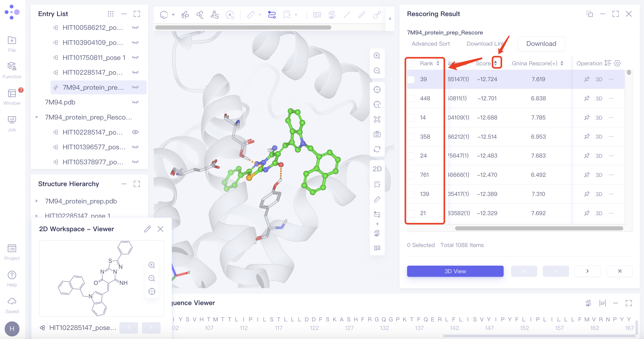Toggle visibility of HIT102285147 pose eye icon
644x339 pixels.
[135, 132]
